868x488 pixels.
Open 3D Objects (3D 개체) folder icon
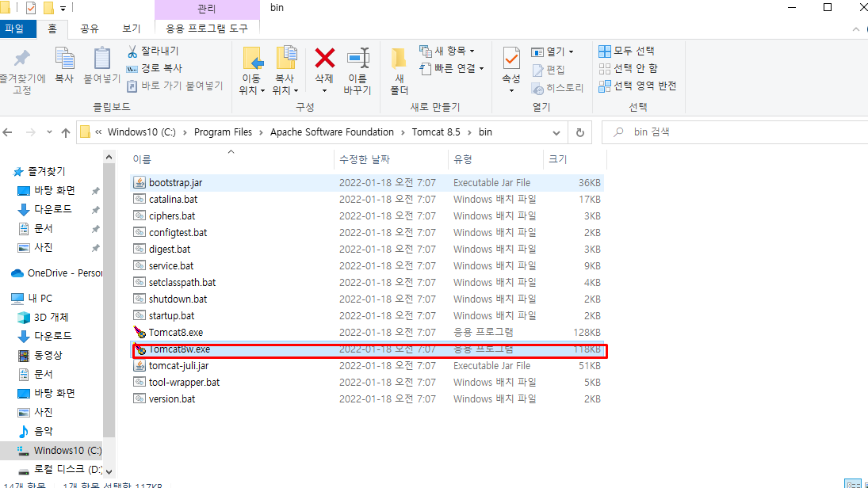24,318
